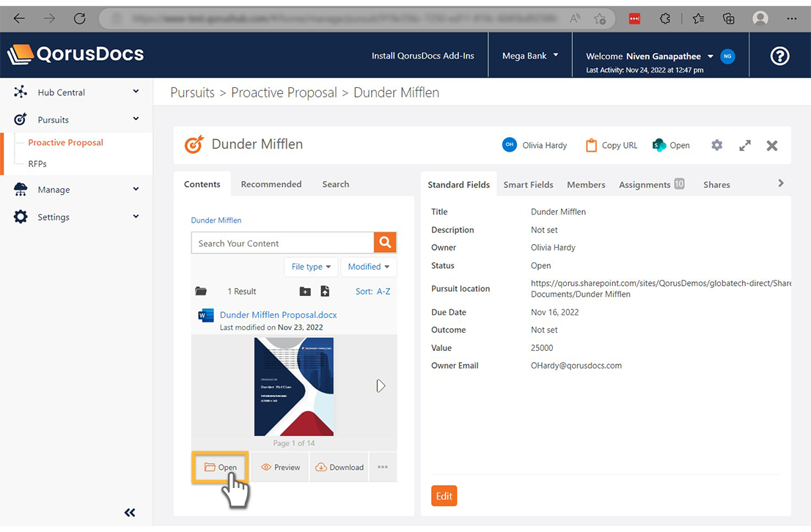Image resolution: width=811 pixels, height=532 pixels.
Task: Switch to the Search tab
Action: pos(336,184)
